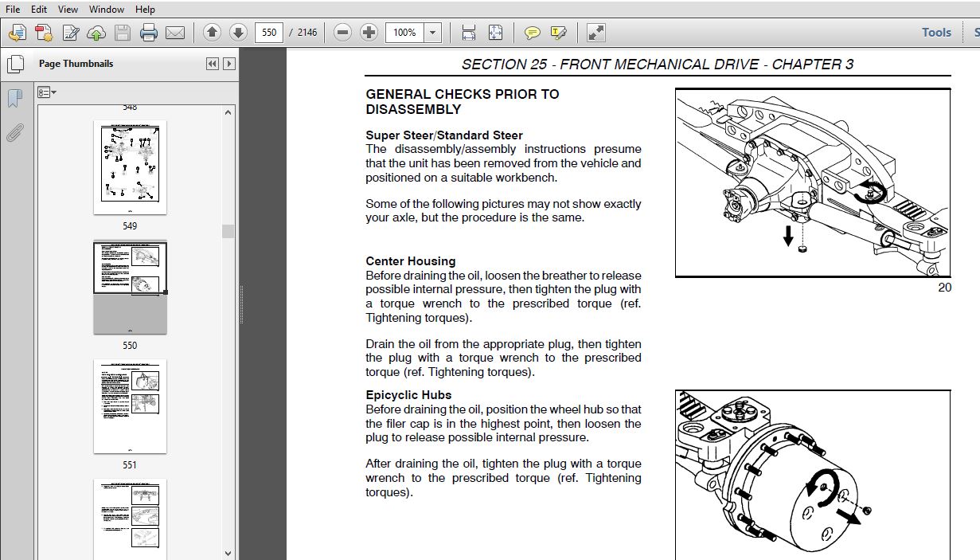Click the highlight text tool icon
This screenshot has height=560, width=980.
pyautogui.click(x=558, y=33)
